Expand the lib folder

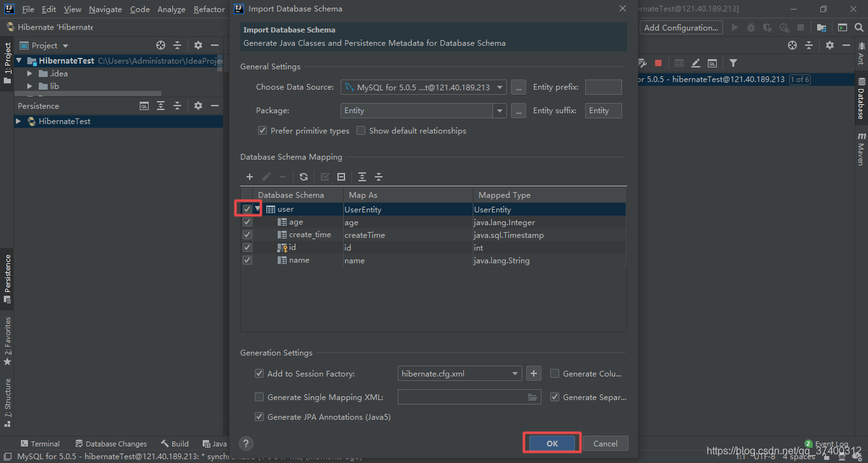coord(30,86)
